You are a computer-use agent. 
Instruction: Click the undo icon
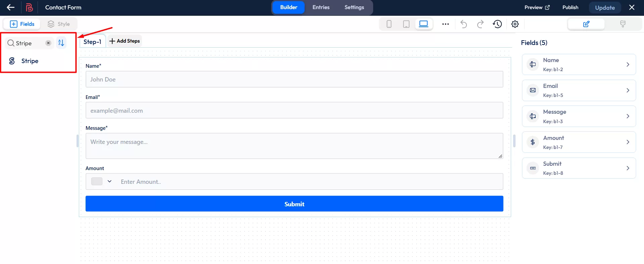(463, 24)
